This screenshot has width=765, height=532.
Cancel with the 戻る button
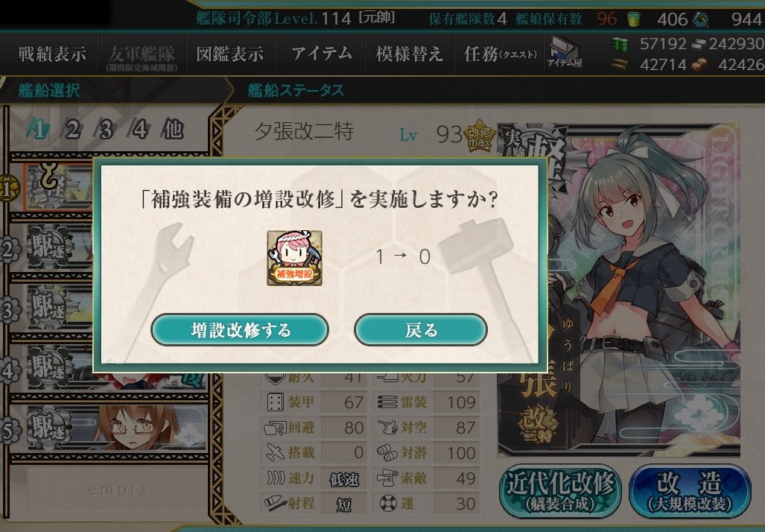coord(421,330)
